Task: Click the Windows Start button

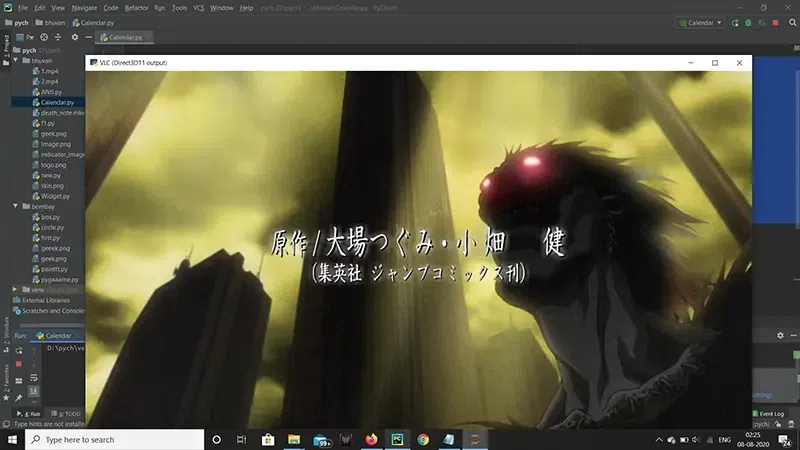Action: [12, 439]
